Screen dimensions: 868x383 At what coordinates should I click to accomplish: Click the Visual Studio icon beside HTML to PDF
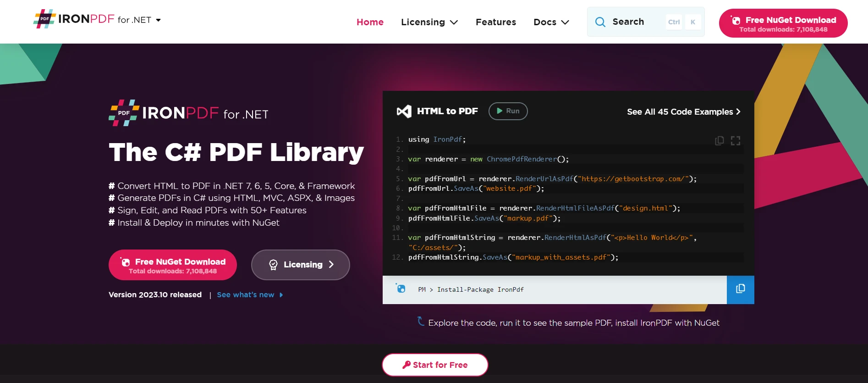click(x=404, y=111)
